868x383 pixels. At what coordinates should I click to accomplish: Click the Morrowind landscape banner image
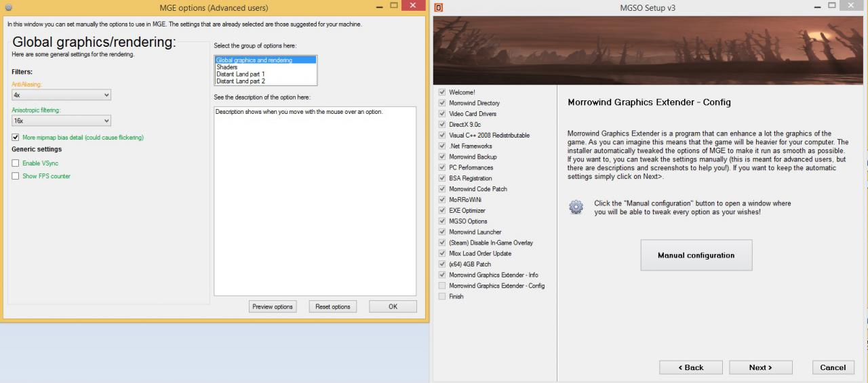point(648,50)
